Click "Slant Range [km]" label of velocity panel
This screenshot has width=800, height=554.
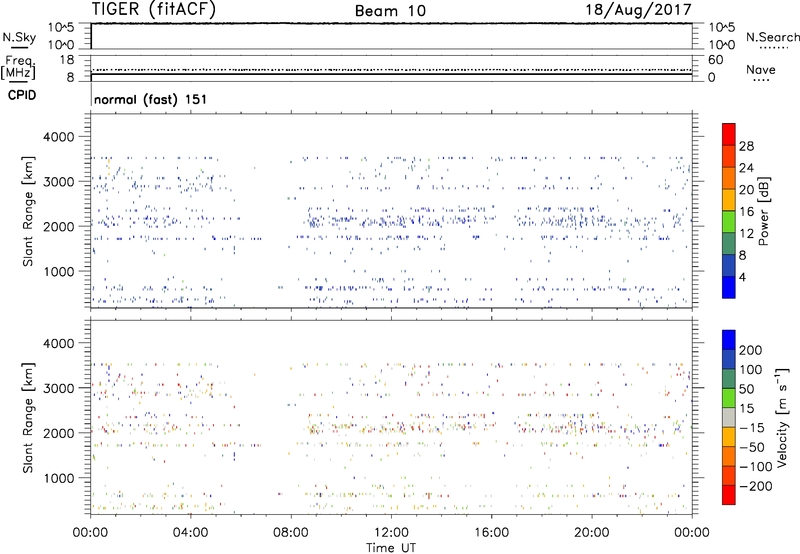pyautogui.click(x=28, y=418)
